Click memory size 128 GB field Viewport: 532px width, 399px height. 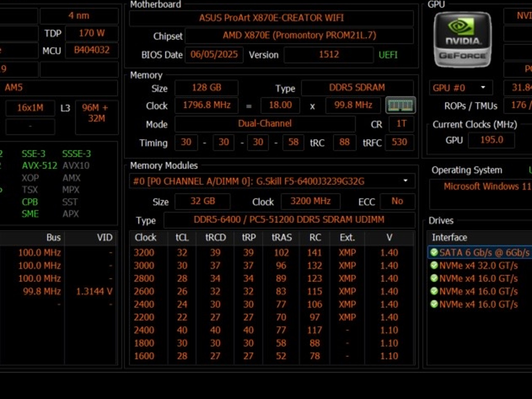click(207, 88)
